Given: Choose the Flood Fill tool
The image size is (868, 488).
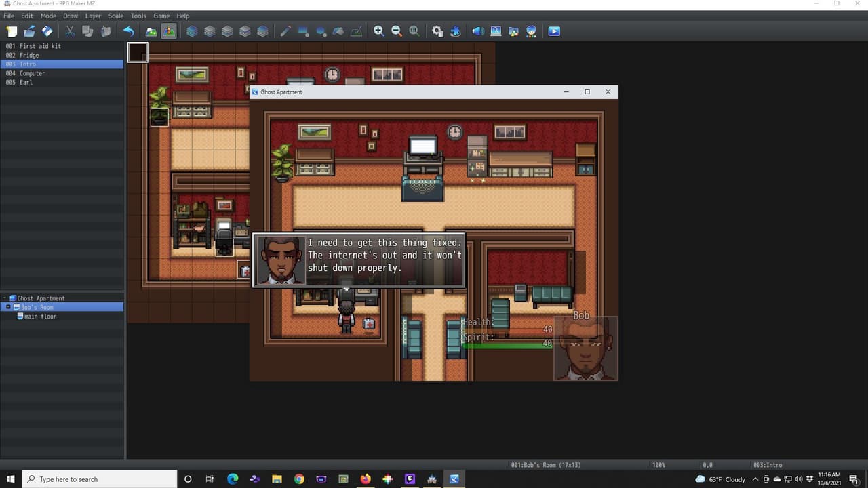Looking at the screenshot, I should 338,31.
